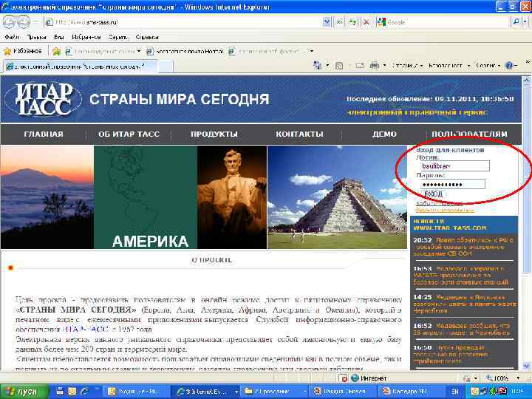This screenshot has height=399, width=532.
Task: Click the ВХОД login button
Action: tap(434, 194)
